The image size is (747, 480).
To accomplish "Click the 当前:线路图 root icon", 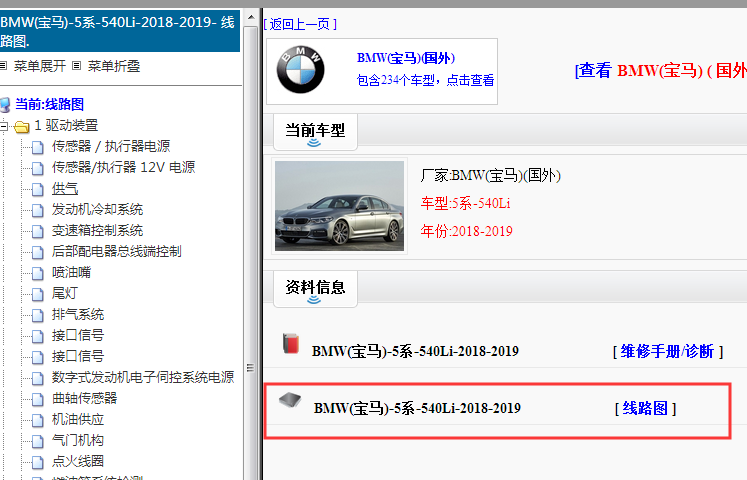I will (5, 105).
